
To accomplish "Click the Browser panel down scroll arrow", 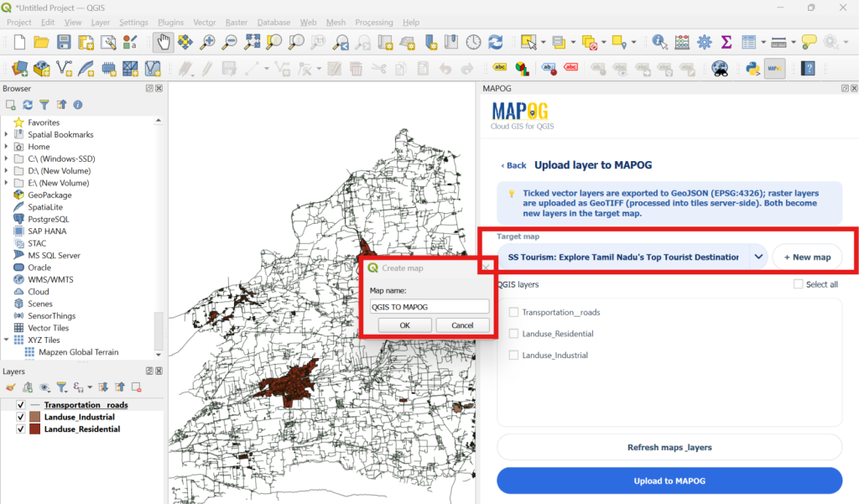I will (x=159, y=355).
